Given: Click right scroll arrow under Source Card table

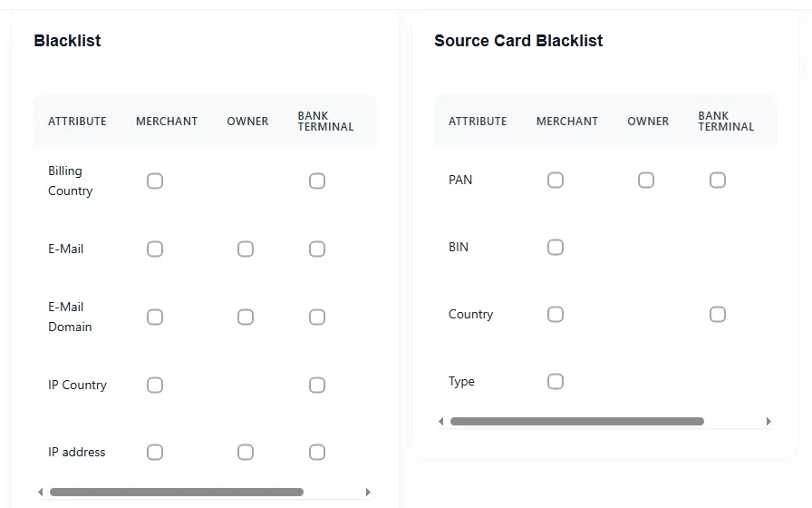Looking at the screenshot, I should [768, 421].
